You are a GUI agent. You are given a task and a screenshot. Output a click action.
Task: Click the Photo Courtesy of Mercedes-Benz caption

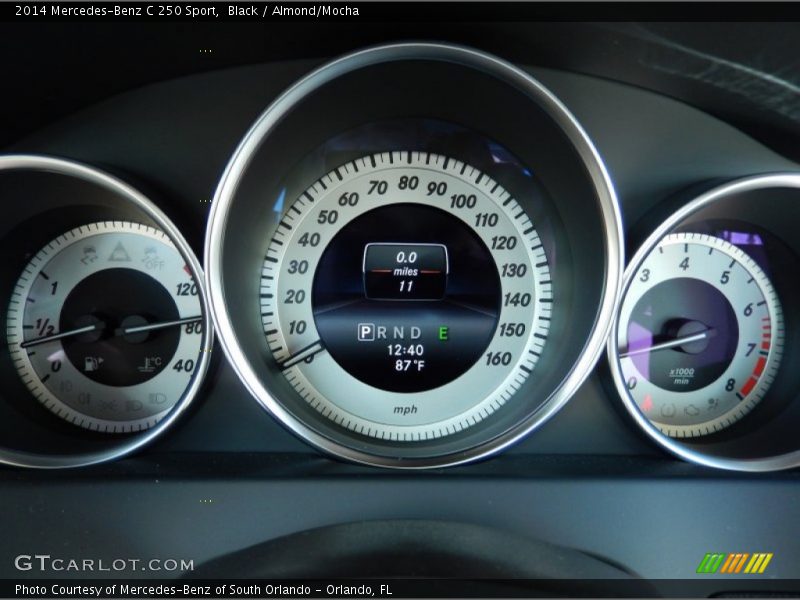click(203, 590)
